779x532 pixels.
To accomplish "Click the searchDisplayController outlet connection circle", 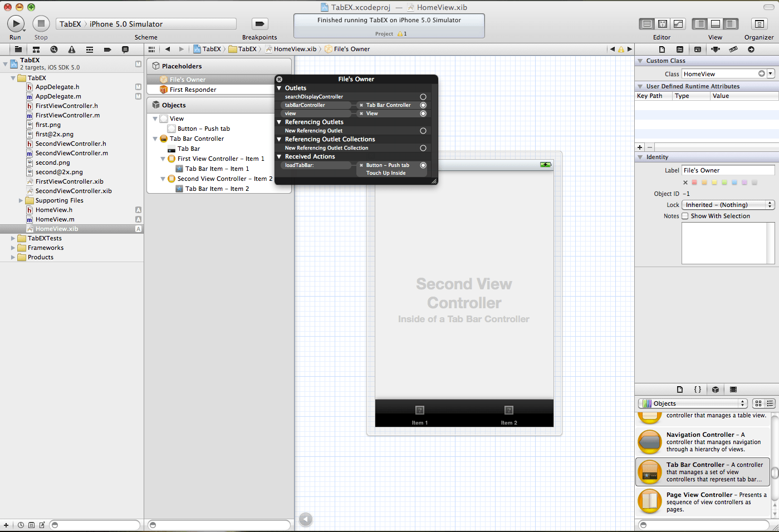I will [423, 97].
